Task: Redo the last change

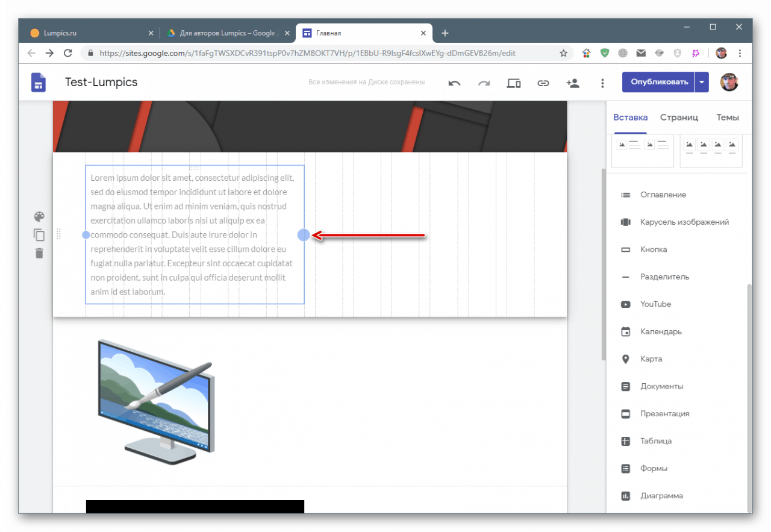Action: (484, 83)
